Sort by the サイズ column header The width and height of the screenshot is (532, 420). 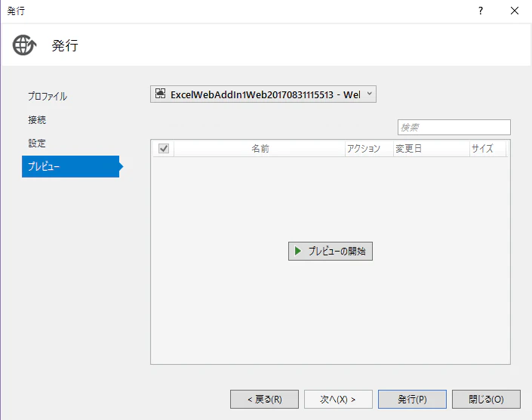click(487, 148)
